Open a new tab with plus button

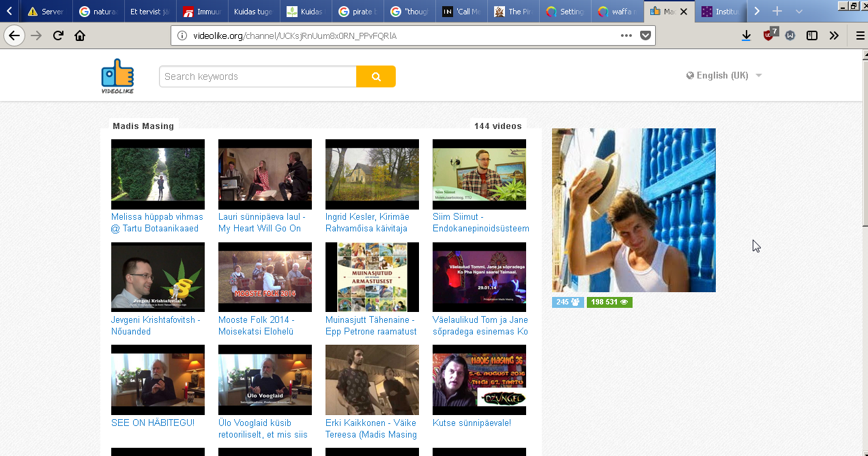click(777, 12)
